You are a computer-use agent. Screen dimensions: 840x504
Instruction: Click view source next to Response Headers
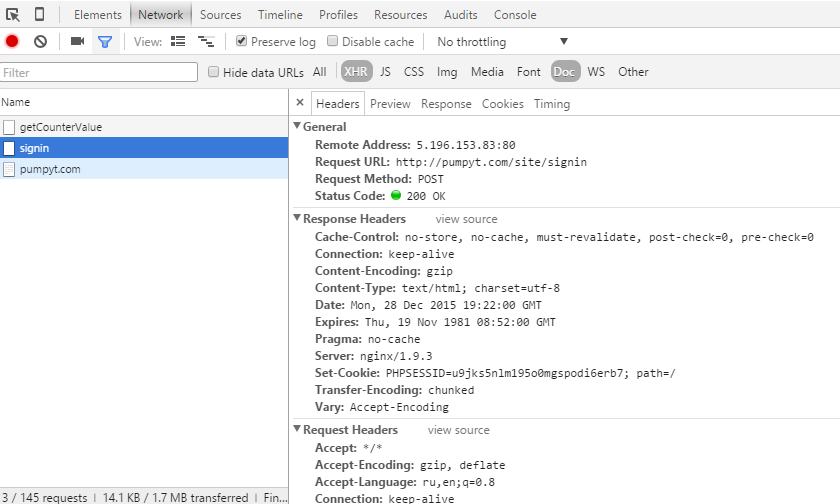tap(466, 219)
